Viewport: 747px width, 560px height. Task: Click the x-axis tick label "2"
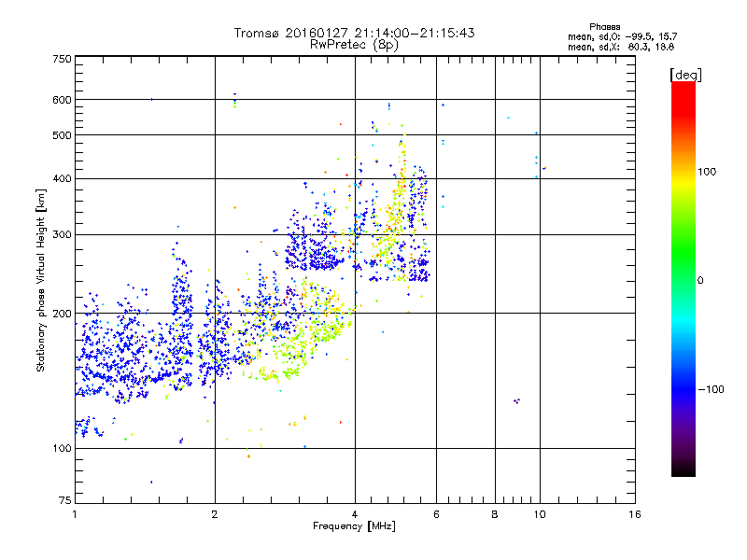pos(215,514)
